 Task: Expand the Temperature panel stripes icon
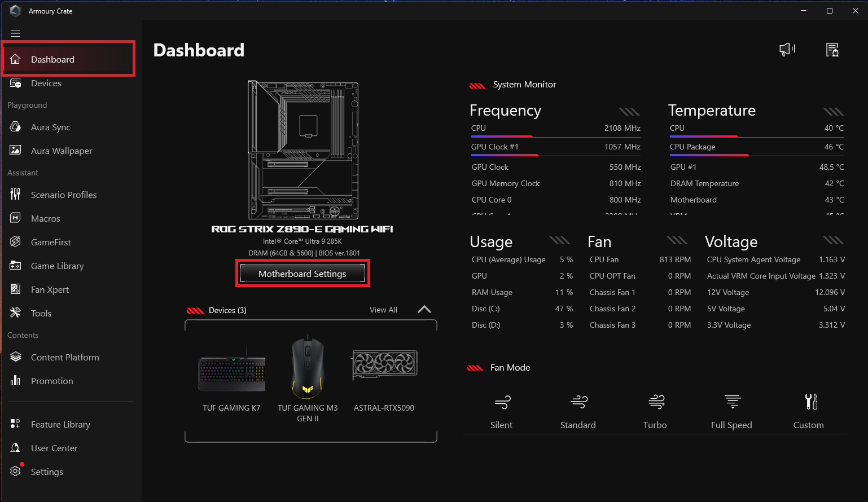pyautogui.click(x=834, y=111)
